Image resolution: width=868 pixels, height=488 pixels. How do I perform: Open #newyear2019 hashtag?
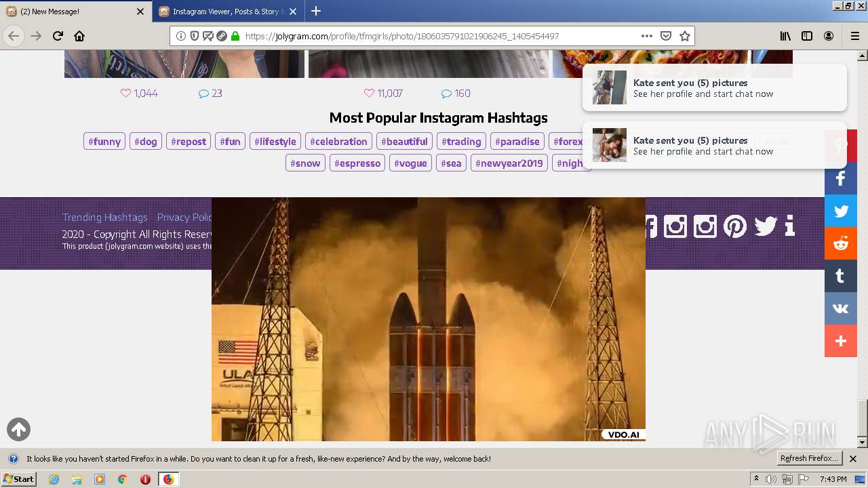[509, 163]
